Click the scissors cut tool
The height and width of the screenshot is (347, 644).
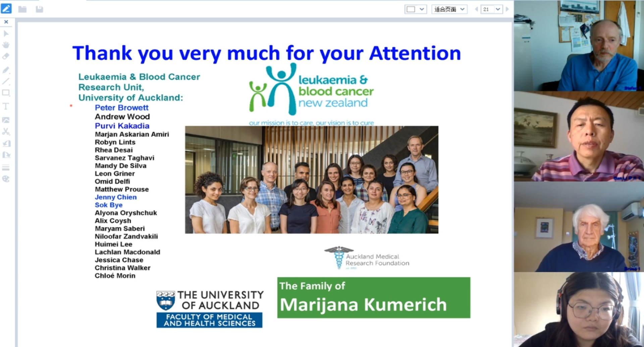pyautogui.click(x=6, y=131)
